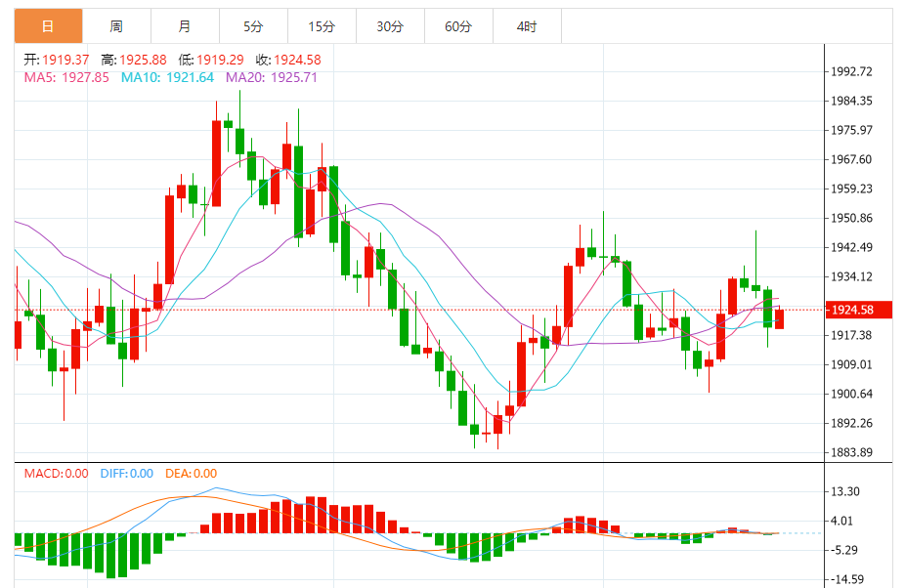This screenshot has height=588, width=905.
Task: Click the 1900.64 price axis label
Action: click(x=851, y=394)
